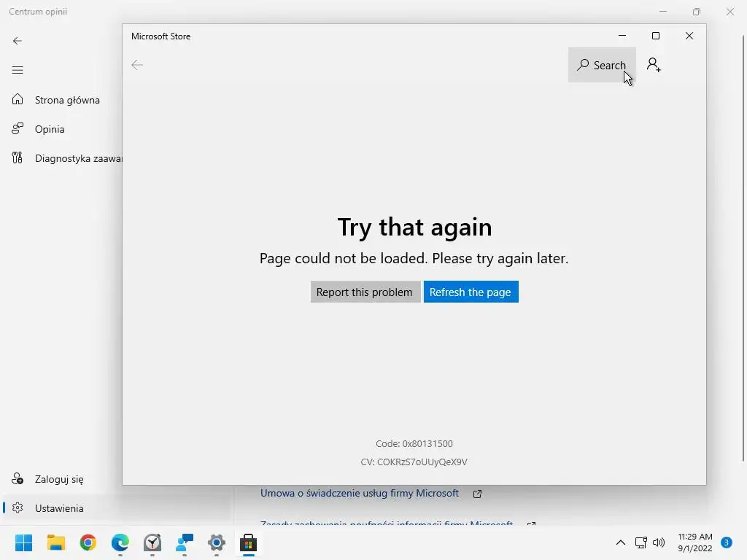Maximize the Microsoft Store window
The width and height of the screenshot is (747, 560).
(656, 36)
